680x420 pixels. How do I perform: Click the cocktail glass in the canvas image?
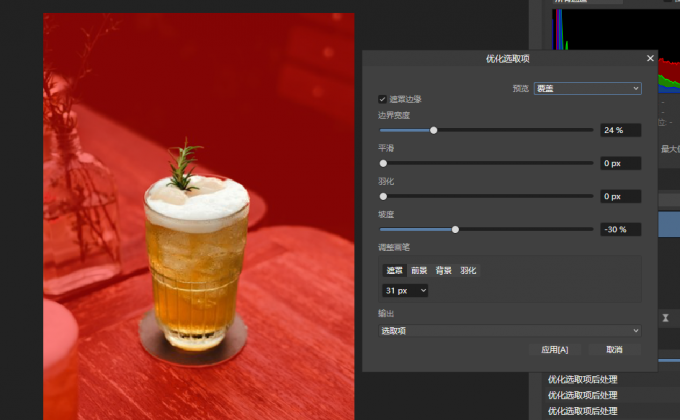click(x=196, y=262)
